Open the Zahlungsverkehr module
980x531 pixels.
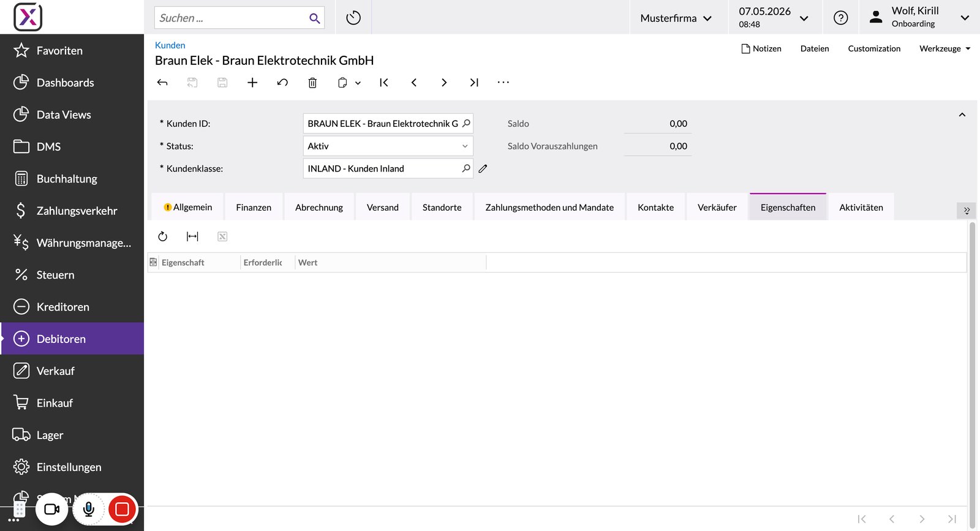click(x=72, y=211)
